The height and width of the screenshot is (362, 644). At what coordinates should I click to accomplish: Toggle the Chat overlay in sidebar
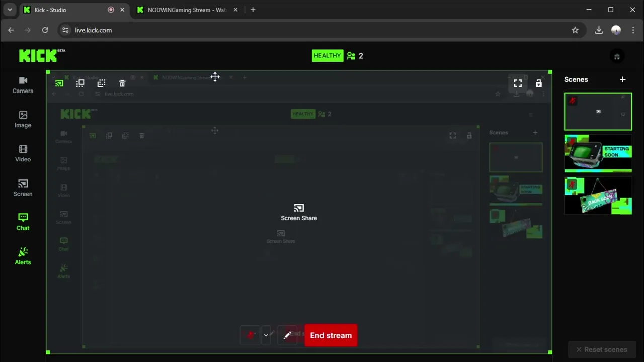23,222
